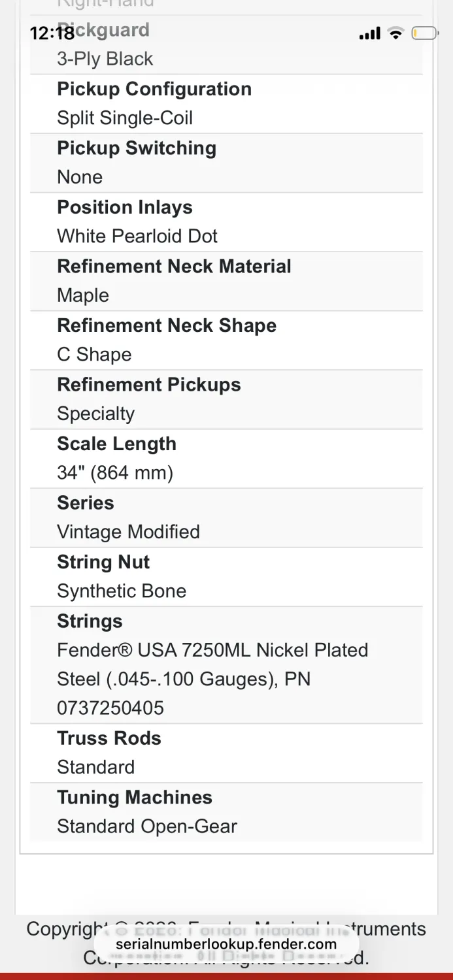The height and width of the screenshot is (980, 453).
Task: Select the Split Single-Coil value
Action: coord(125,118)
